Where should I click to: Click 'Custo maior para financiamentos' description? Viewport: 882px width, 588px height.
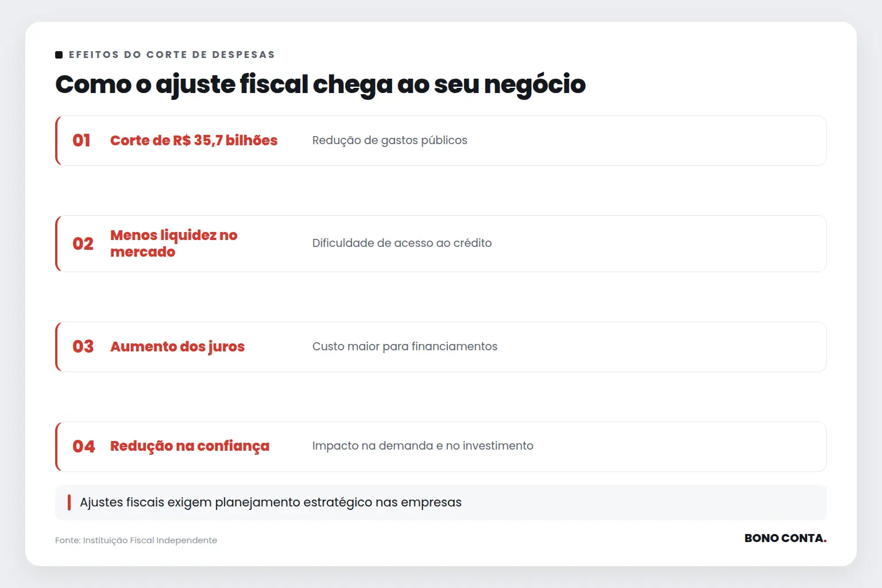[x=405, y=347]
